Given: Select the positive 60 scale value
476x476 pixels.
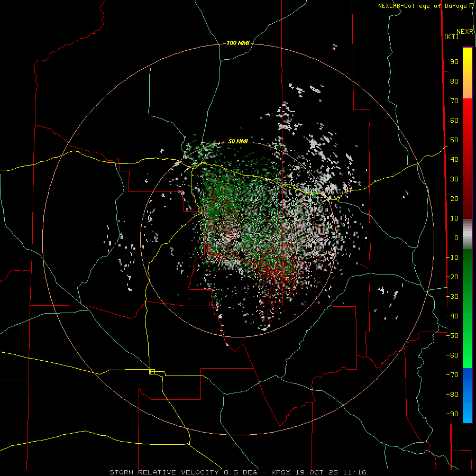Looking at the screenshot, I should (454, 120).
